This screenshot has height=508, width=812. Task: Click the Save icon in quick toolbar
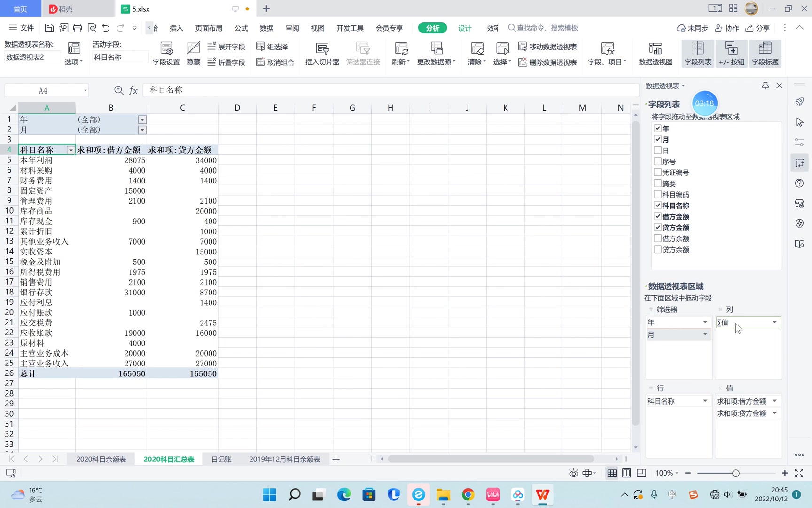tap(49, 28)
